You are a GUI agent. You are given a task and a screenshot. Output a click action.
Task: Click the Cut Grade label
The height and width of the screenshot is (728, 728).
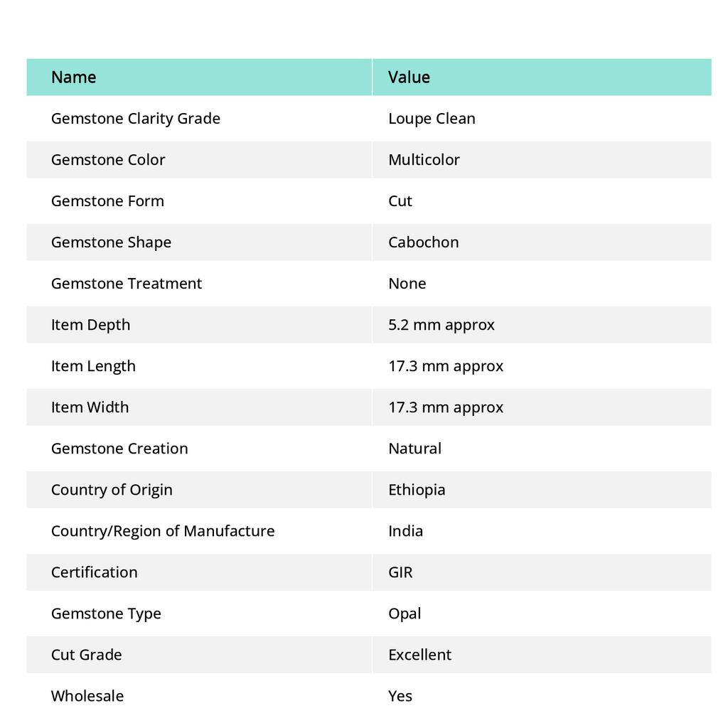(x=86, y=655)
